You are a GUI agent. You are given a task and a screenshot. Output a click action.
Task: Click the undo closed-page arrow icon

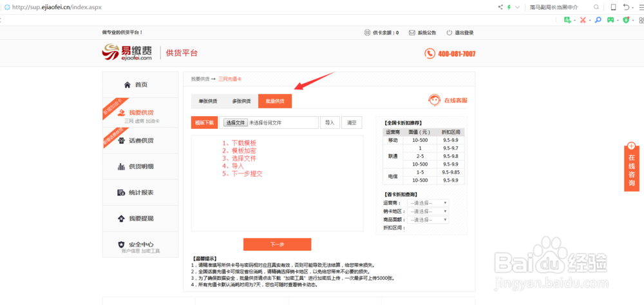[x=626, y=7]
